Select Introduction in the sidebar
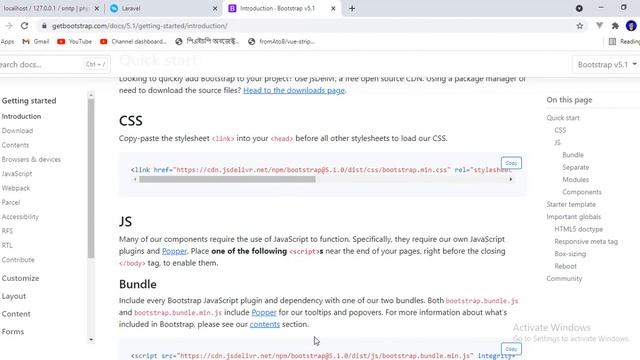The image size is (640, 360). point(21,116)
